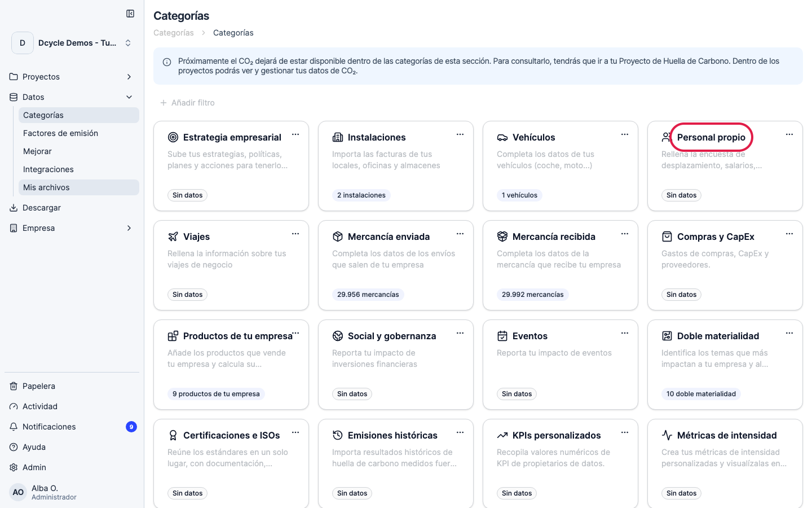Click the Doble materialidad icon

point(667,336)
